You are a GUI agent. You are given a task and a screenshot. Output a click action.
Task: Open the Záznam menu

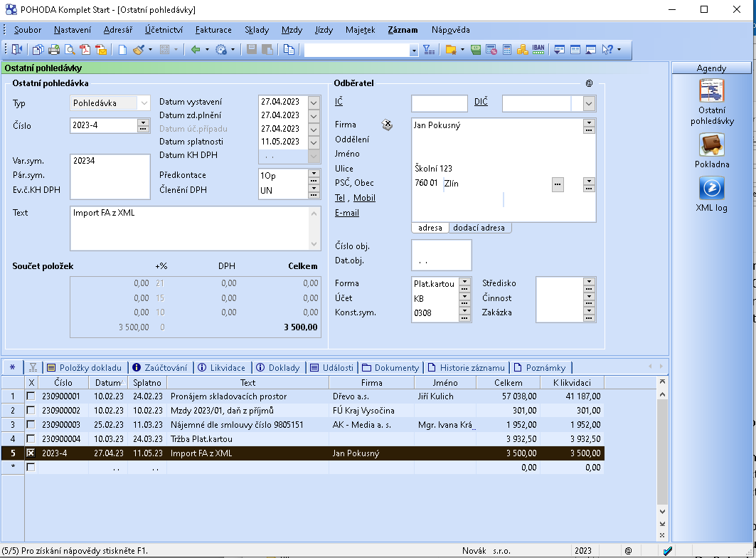click(x=403, y=30)
